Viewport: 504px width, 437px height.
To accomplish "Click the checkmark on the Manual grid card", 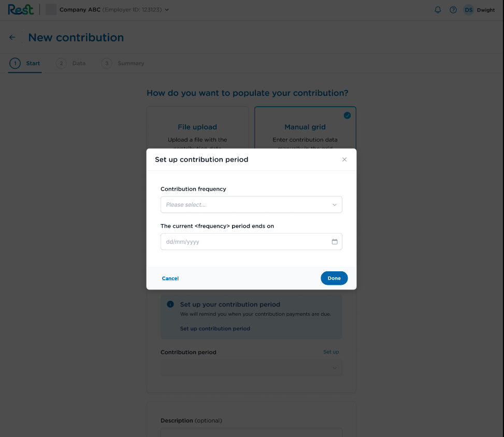I will [347, 115].
